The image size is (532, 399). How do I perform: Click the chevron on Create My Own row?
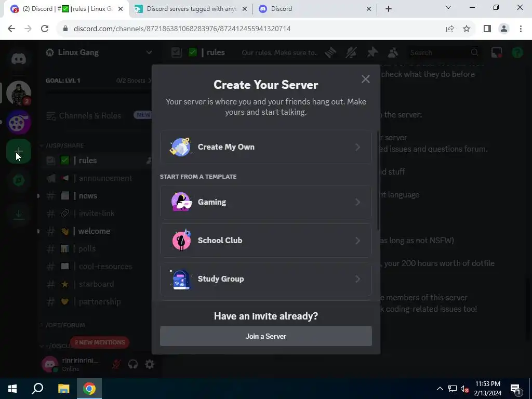coord(357,147)
